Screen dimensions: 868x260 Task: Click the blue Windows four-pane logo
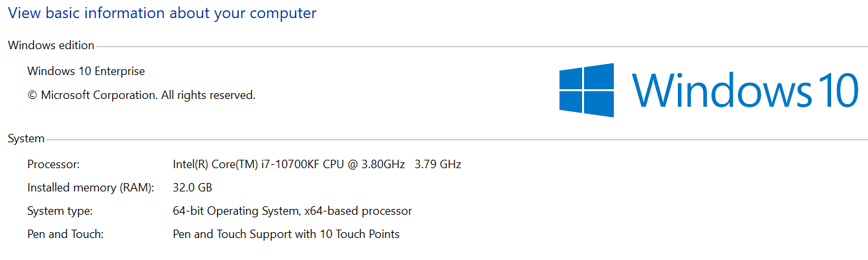coord(587,90)
